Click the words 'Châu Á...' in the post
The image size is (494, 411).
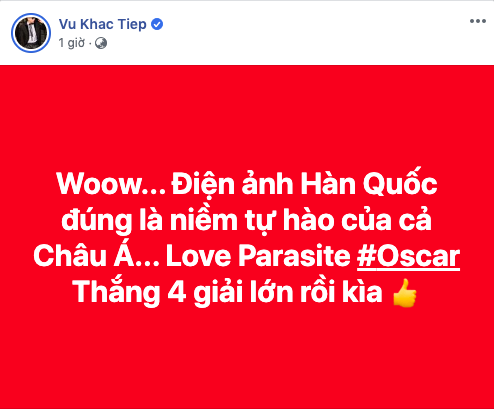click(x=96, y=255)
